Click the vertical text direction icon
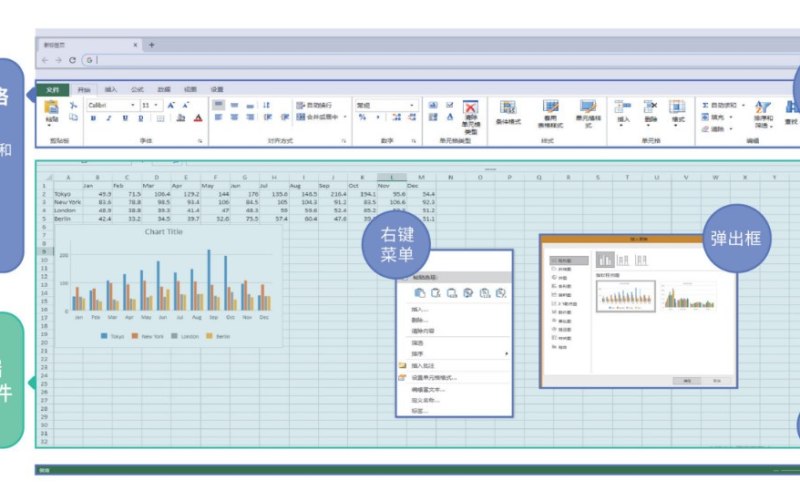800x500 pixels. tap(266, 105)
